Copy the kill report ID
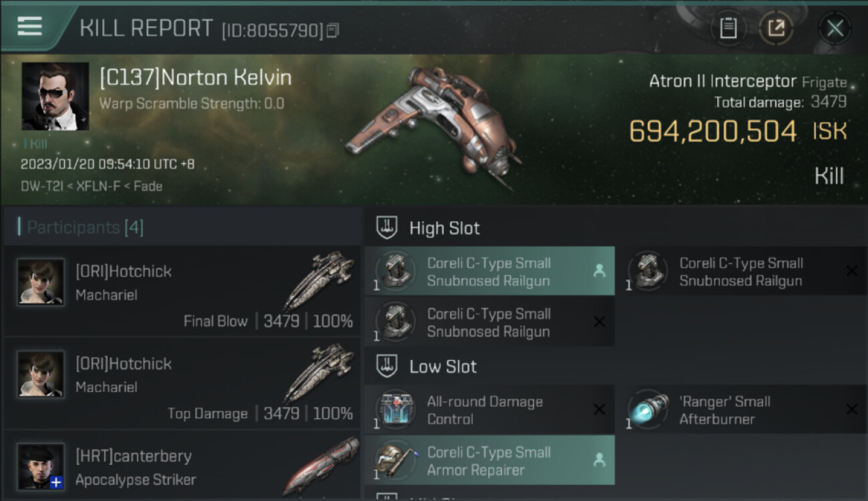Viewport: 868px width, 501px height. (x=333, y=30)
